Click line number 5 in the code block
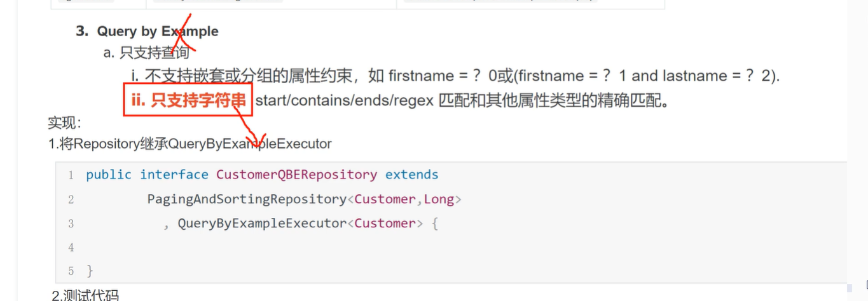 click(x=71, y=271)
